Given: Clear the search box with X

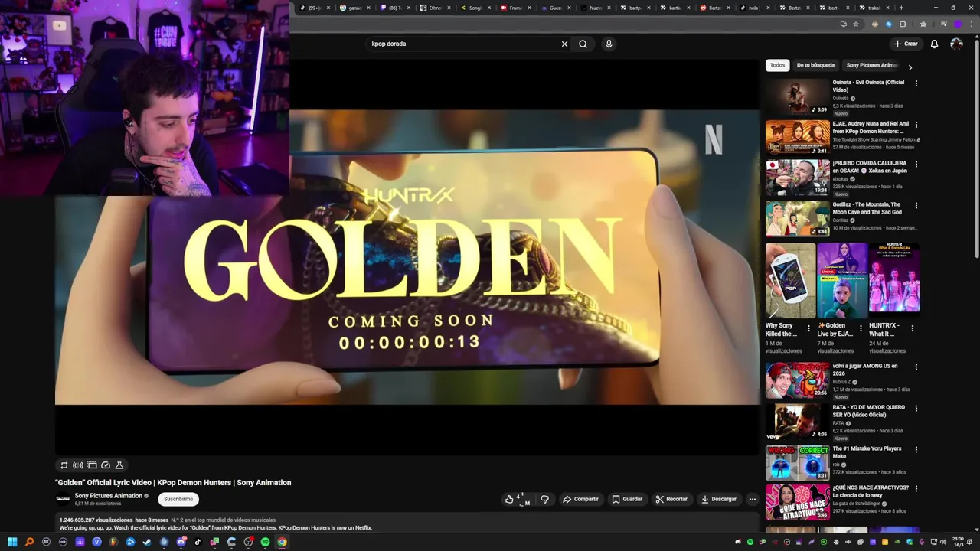Looking at the screenshot, I should coord(564,44).
